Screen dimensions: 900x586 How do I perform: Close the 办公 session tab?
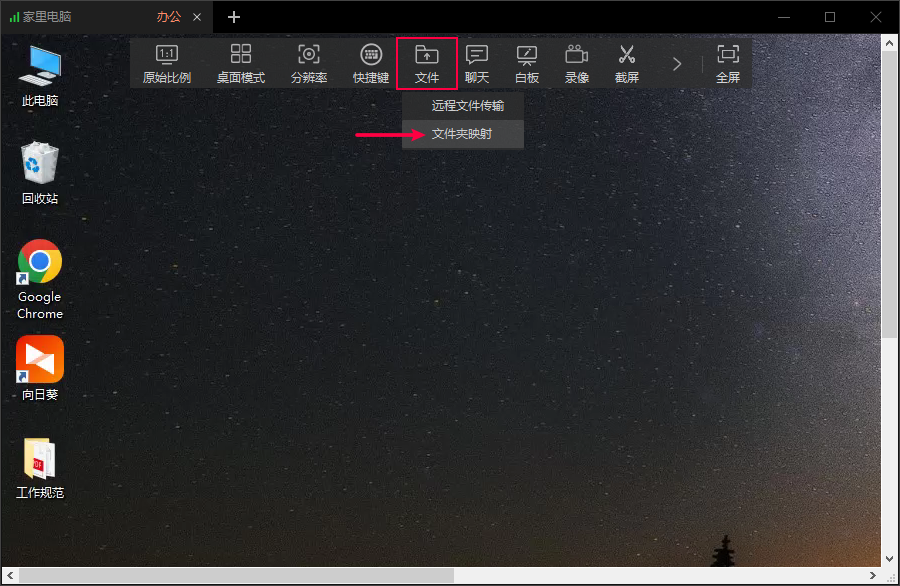pyautogui.click(x=198, y=17)
